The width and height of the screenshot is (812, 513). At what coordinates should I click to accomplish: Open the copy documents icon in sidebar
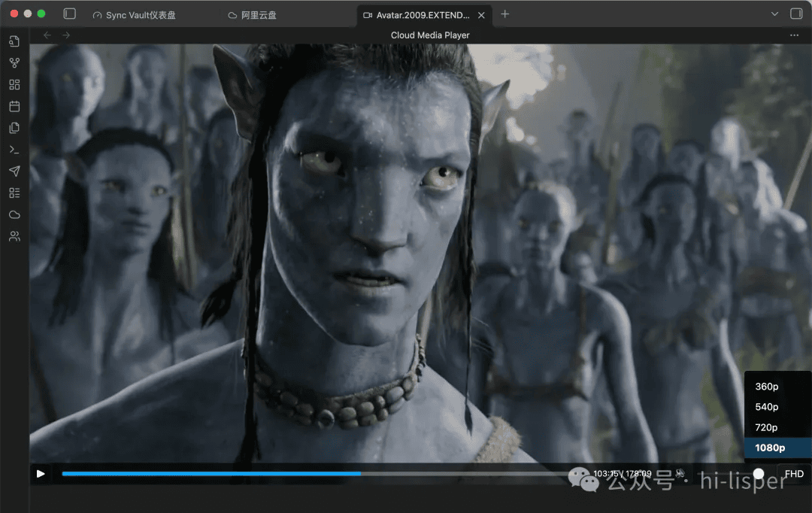point(14,128)
